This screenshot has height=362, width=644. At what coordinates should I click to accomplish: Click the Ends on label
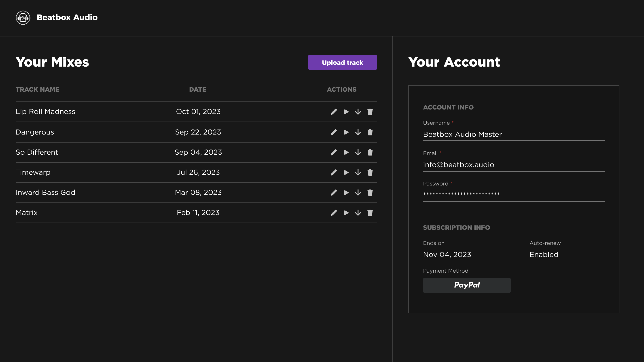click(x=434, y=243)
